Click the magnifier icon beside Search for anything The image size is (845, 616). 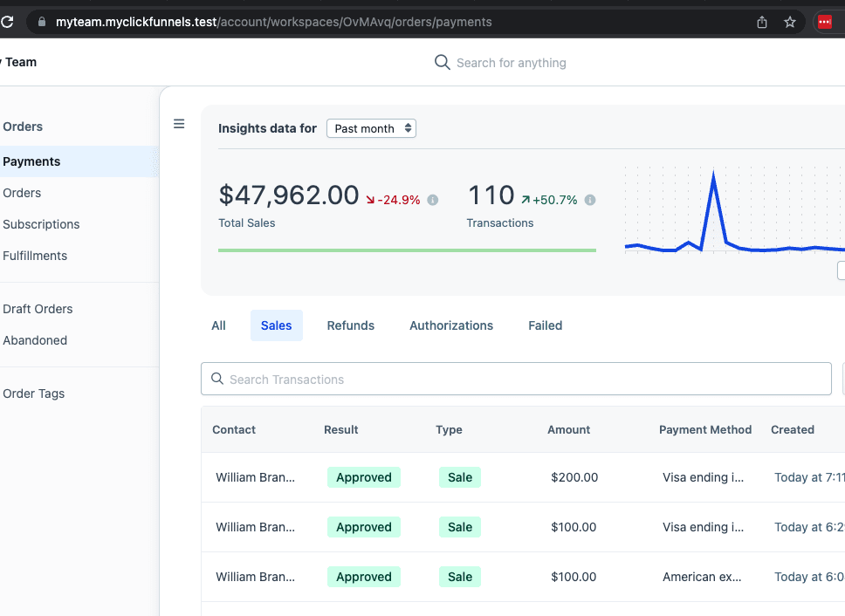pos(442,63)
